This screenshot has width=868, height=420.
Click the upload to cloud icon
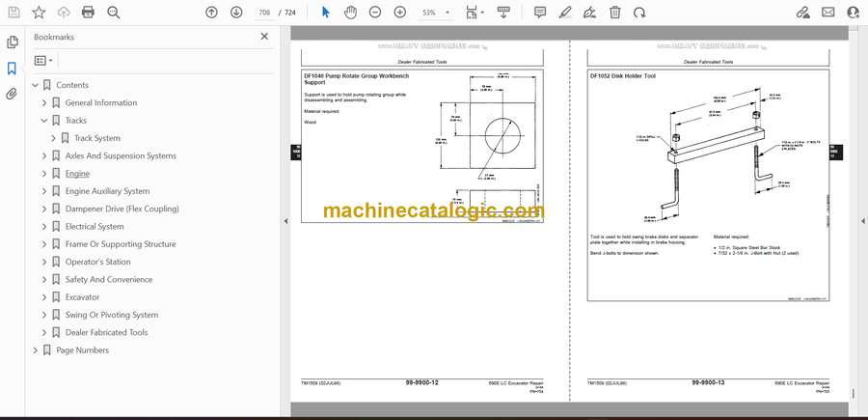tap(64, 13)
